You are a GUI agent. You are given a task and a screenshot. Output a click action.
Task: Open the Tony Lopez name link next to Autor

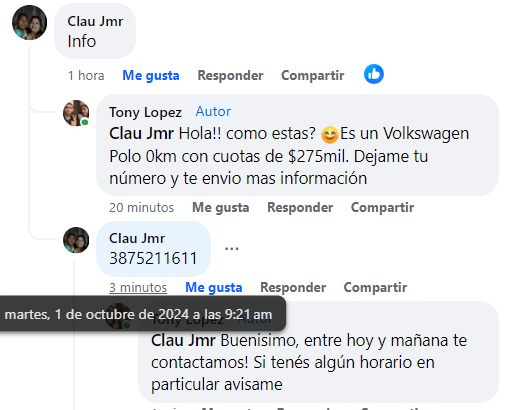tap(145, 112)
